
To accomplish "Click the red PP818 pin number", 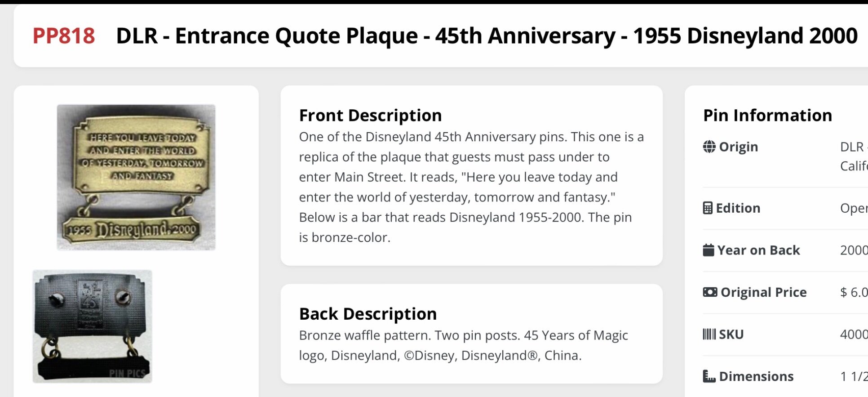I will click(64, 36).
